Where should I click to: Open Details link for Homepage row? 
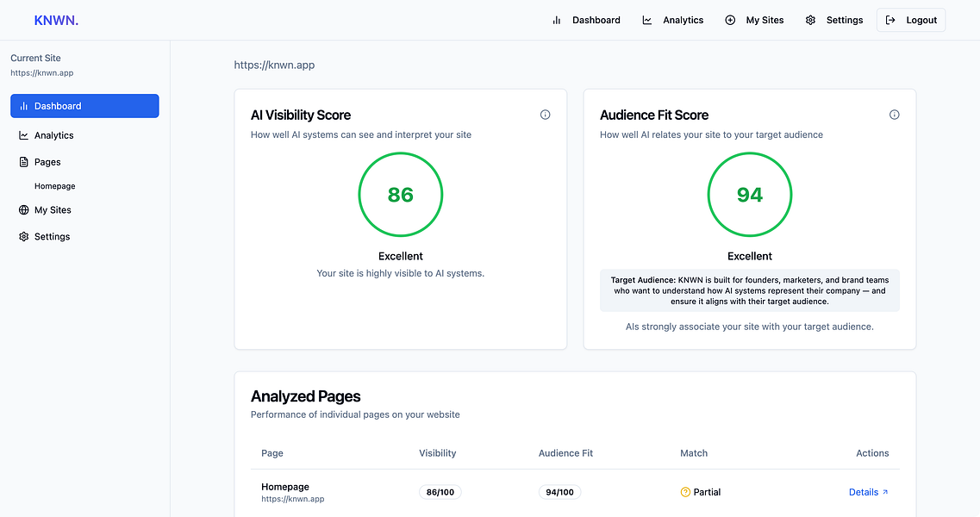click(x=868, y=492)
